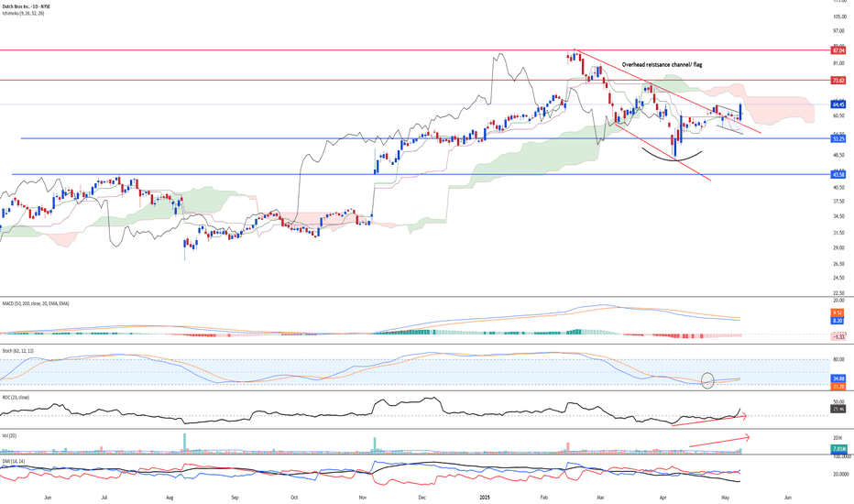Click the red 87.04 price label
Screen dimensions: 854x504
pyautogui.click(x=838, y=50)
